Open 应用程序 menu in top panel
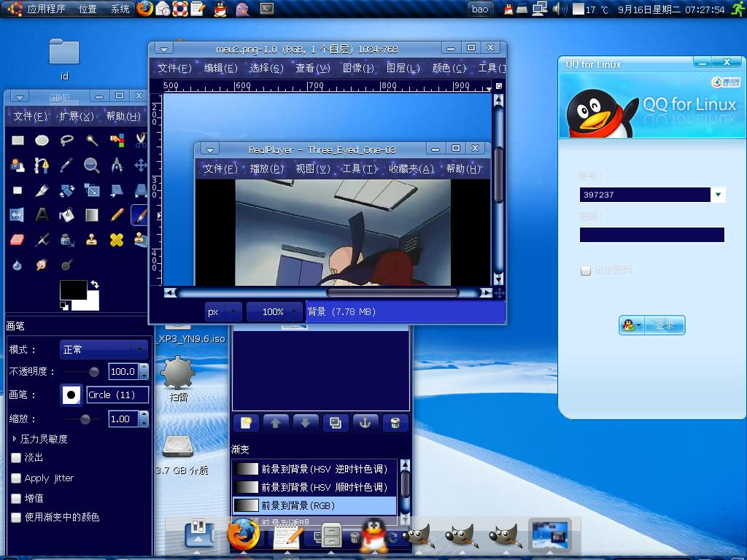 coord(46,9)
